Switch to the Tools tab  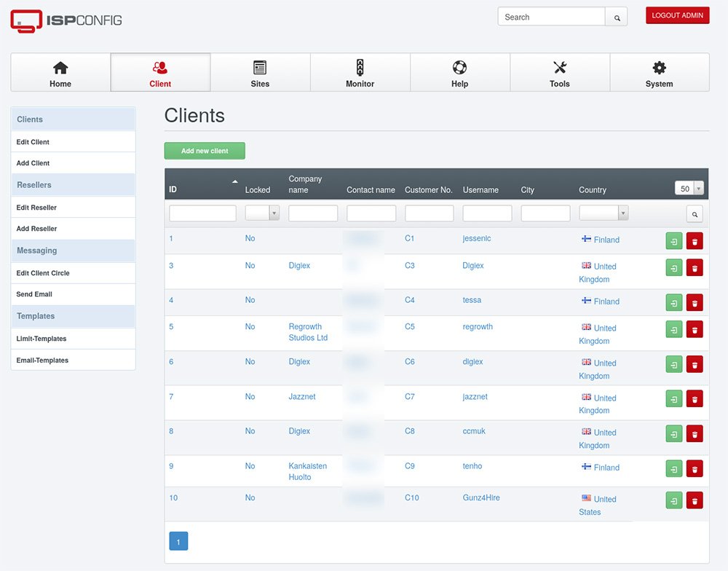(559, 73)
